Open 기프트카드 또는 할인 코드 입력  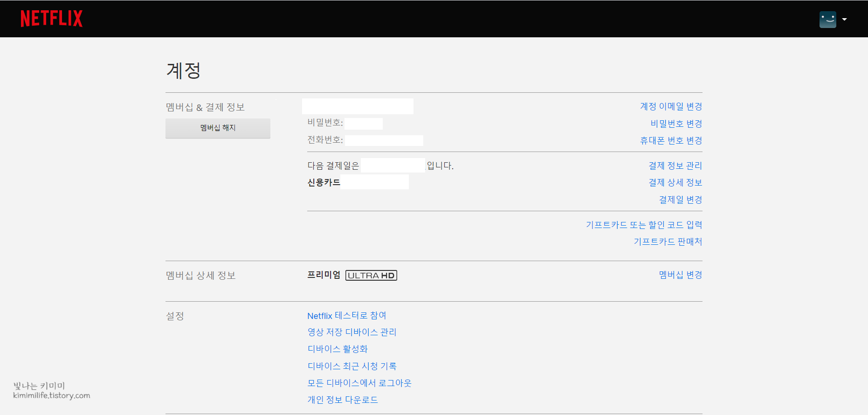pyautogui.click(x=644, y=225)
